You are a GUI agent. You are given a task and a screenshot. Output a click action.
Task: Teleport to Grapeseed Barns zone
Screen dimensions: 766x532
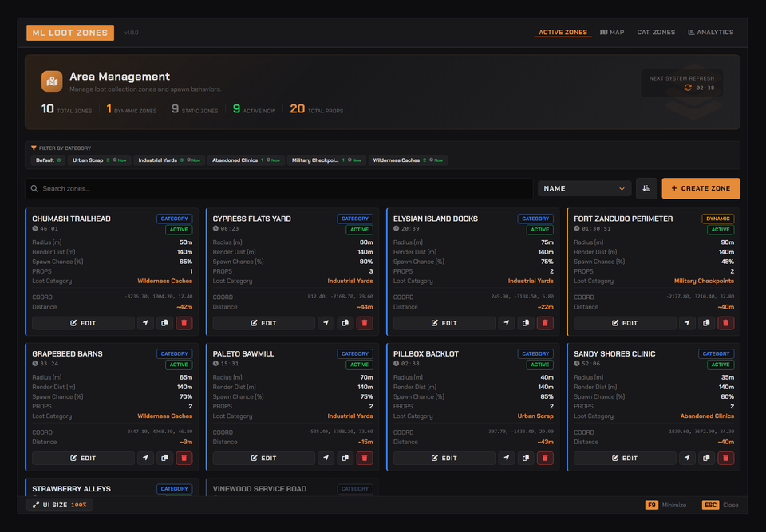(x=145, y=458)
